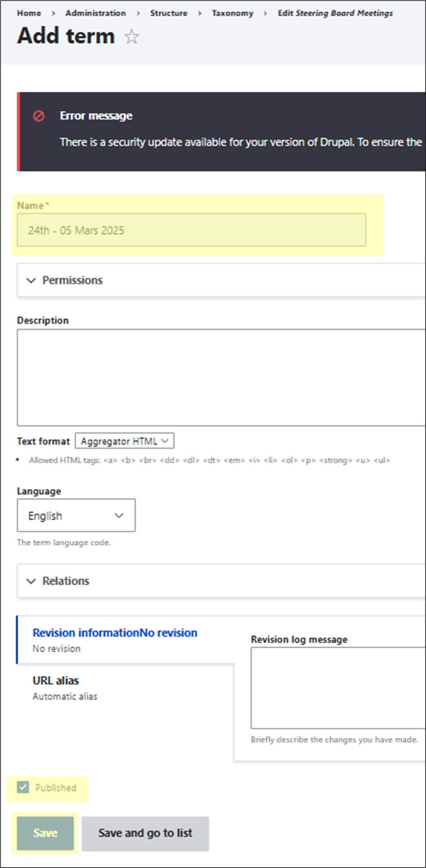The height and width of the screenshot is (868, 426).
Task: Click the star shortcut icon beside Add term
Action: click(132, 37)
